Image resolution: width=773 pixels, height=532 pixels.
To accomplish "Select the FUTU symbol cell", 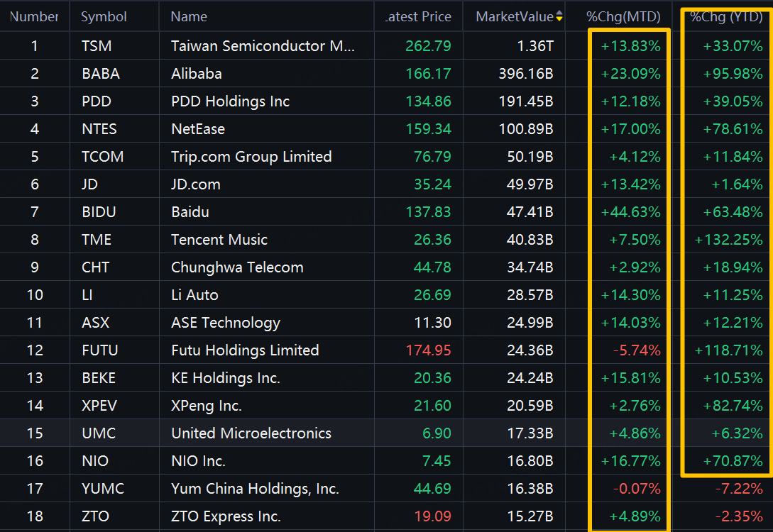I will coord(100,350).
